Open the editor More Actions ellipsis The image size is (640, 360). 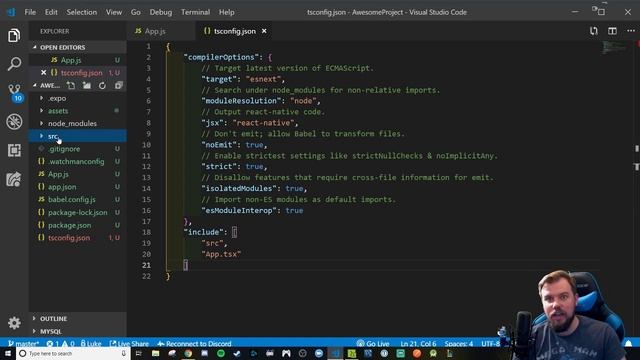(631, 31)
